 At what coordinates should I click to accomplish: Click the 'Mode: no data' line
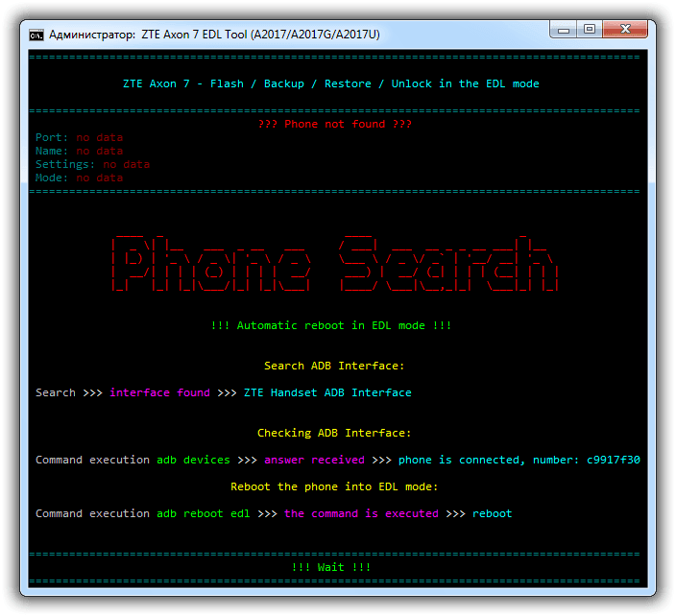point(80,178)
